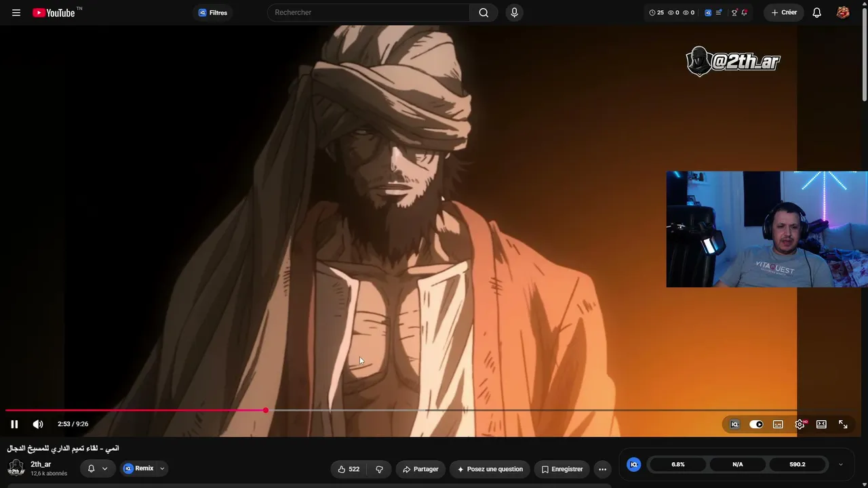Click the 2:53 / 9:26 time display

point(73,424)
